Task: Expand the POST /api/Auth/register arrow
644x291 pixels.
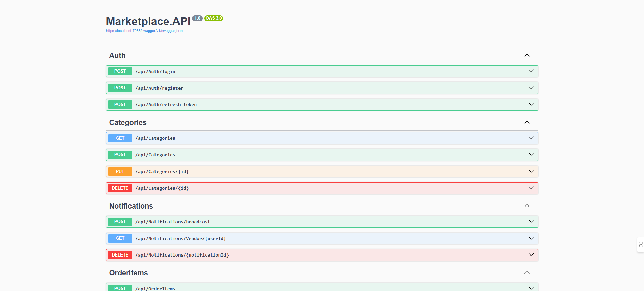Action: [x=531, y=88]
